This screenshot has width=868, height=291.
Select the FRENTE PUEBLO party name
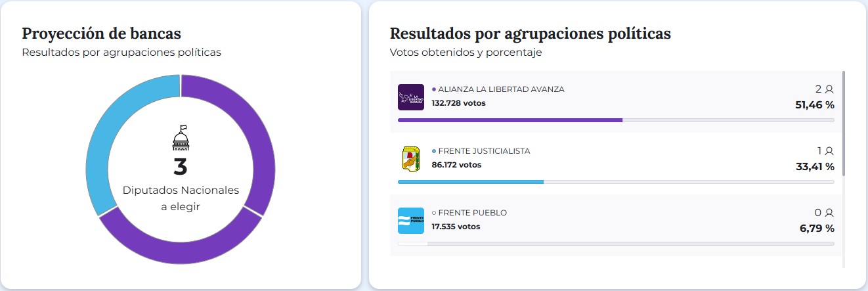pyautogui.click(x=472, y=213)
